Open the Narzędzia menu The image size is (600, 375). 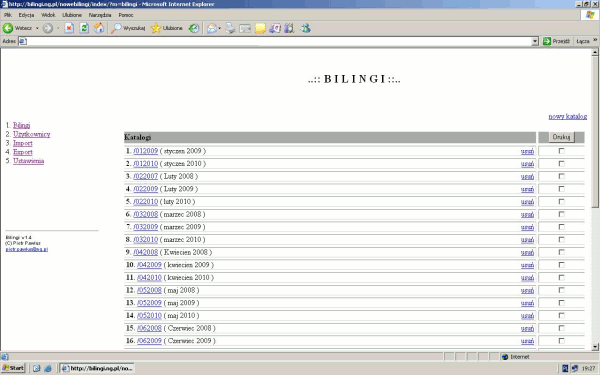tap(100, 15)
